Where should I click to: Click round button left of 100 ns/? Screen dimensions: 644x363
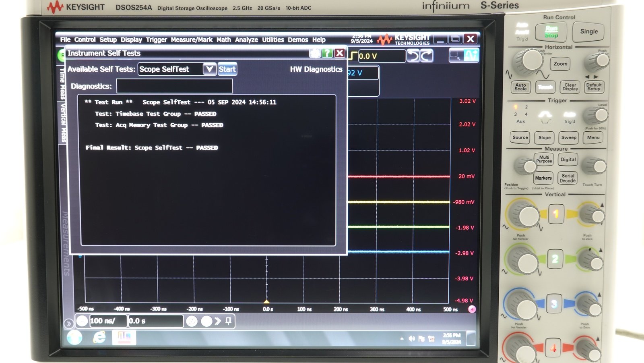pyautogui.click(x=82, y=321)
